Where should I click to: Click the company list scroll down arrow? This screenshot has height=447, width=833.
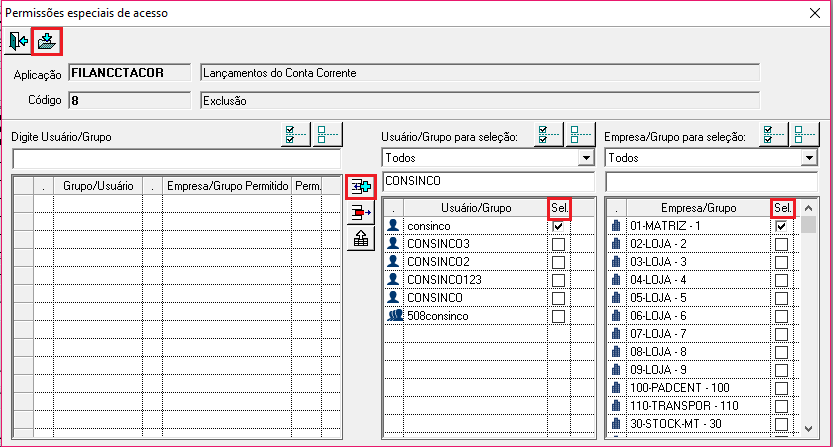[809, 429]
